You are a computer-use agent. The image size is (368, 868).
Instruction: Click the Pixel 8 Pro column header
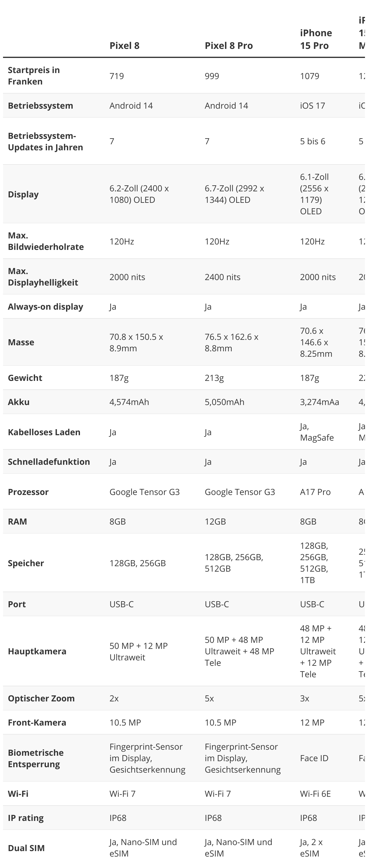(229, 46)
